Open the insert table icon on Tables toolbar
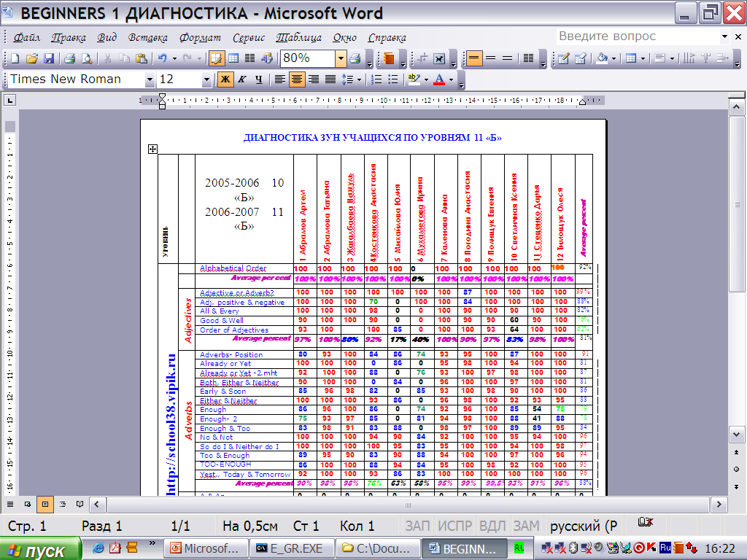Image resolution: width=747 pixels, height=560 pixels. pos(631,58)
